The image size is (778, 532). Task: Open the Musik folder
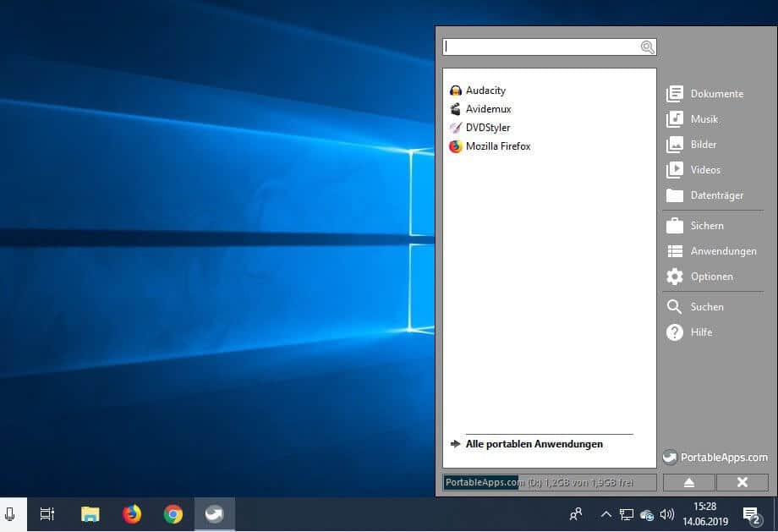(704, 119)
